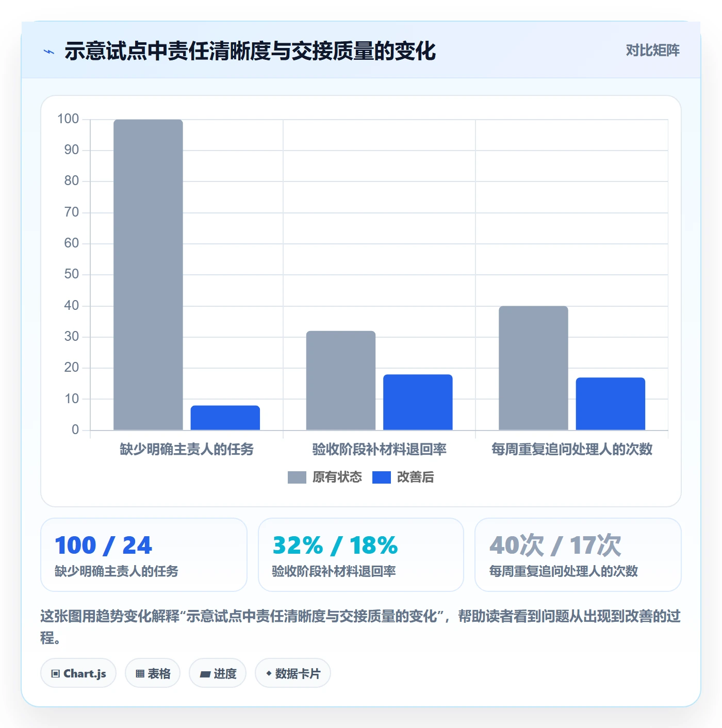Click the y-axis tick label 0
This screenshot has width=722, height=728.
pyautogui.click(x=75, y=430)
